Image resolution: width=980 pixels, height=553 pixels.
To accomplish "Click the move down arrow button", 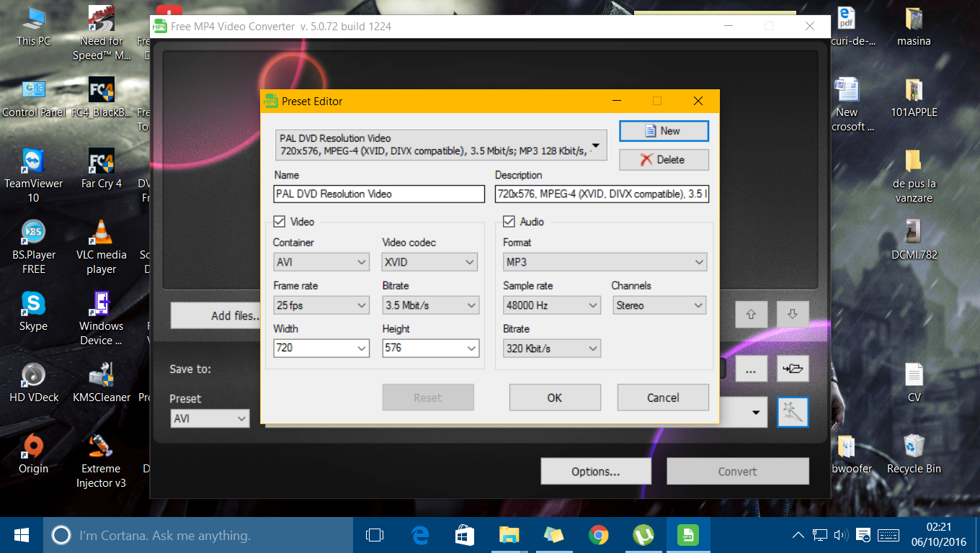I will click(793, 315).
